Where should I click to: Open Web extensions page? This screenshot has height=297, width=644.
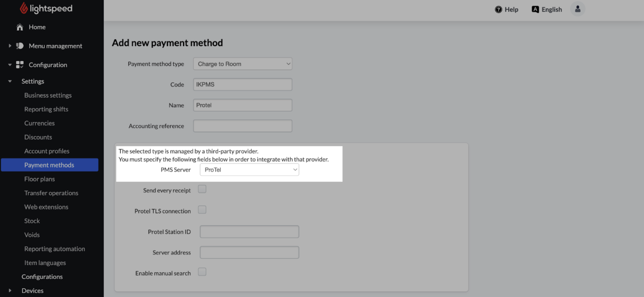pos(46,207)
